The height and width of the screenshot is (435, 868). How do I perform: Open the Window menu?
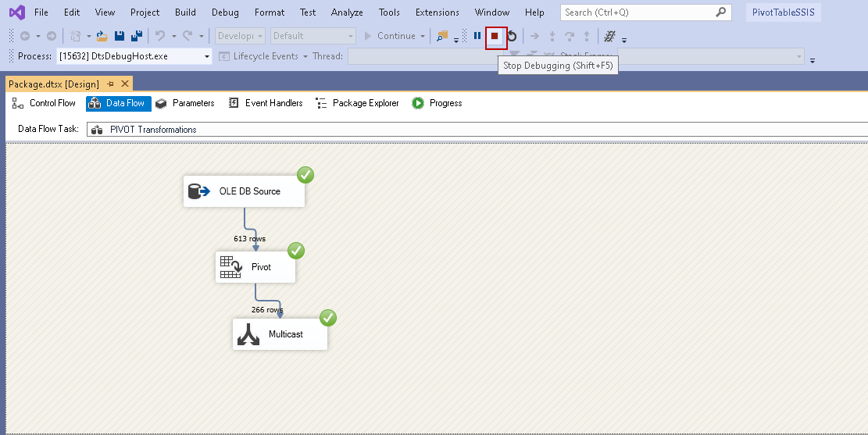coord(492,12)
